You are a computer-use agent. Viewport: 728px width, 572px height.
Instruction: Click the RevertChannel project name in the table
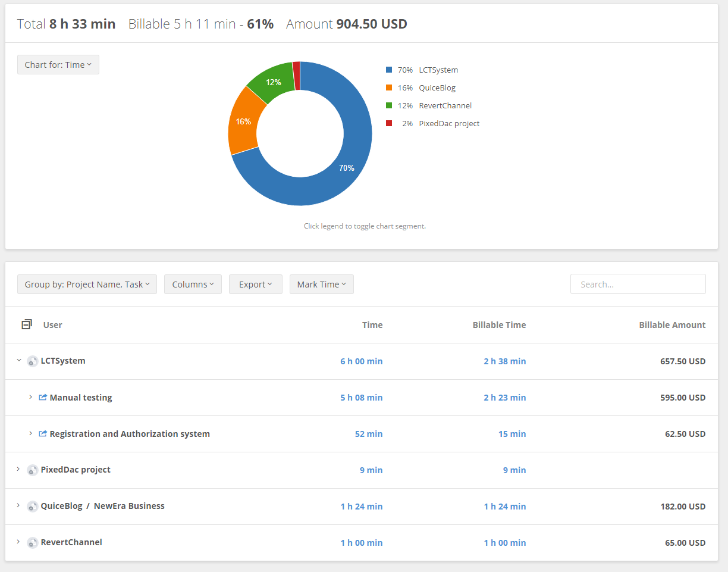(71, 542)
